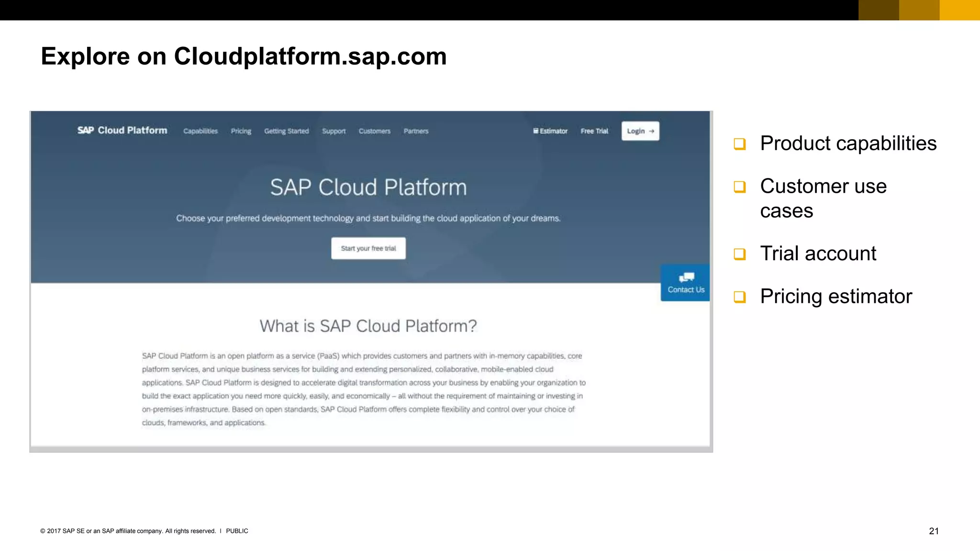Click the 'Customer use cases' bullet text
Screen dimensions: 980x551
pos(823,198)
